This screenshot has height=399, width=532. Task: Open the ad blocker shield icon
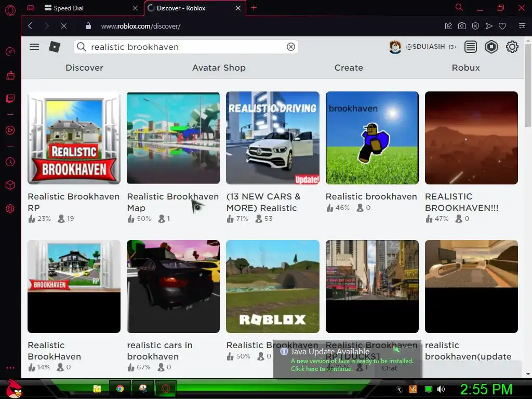[x=475, y=26]
